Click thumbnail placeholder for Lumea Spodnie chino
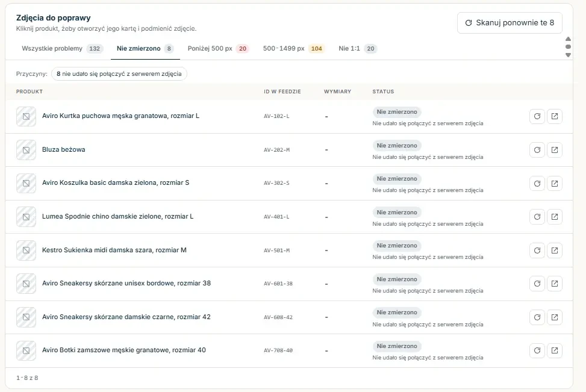 click(26, 217)
